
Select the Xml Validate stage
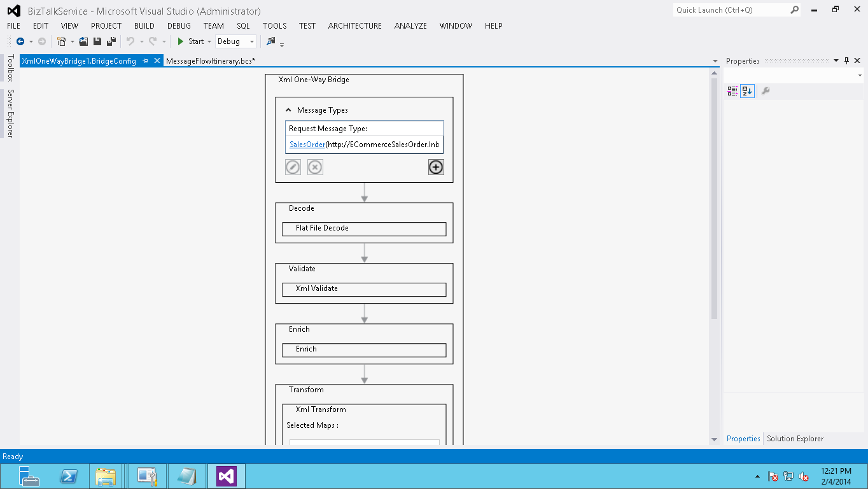364,289
